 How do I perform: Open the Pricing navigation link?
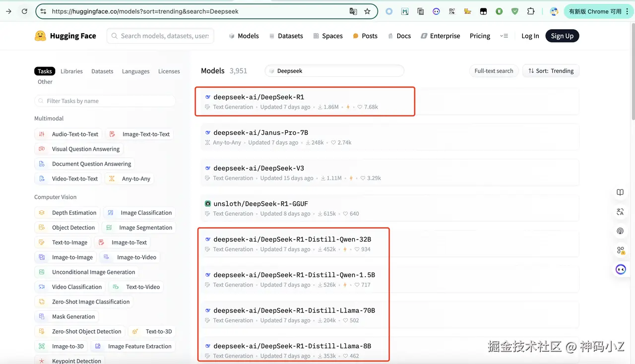480,36
